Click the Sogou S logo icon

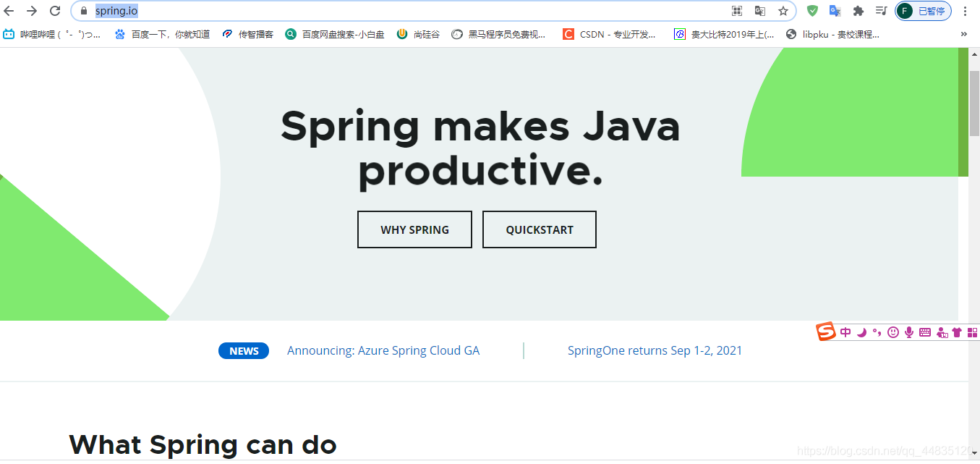[826, 332]
